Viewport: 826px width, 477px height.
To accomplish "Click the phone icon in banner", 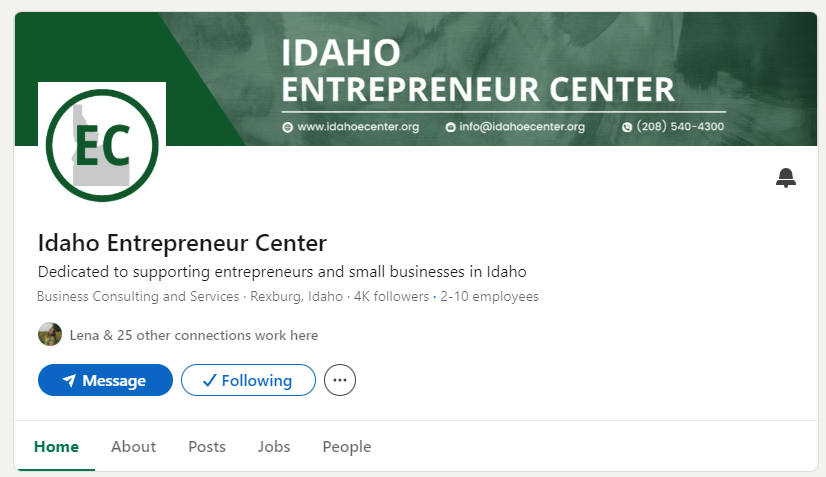I will tap(627, 127).
